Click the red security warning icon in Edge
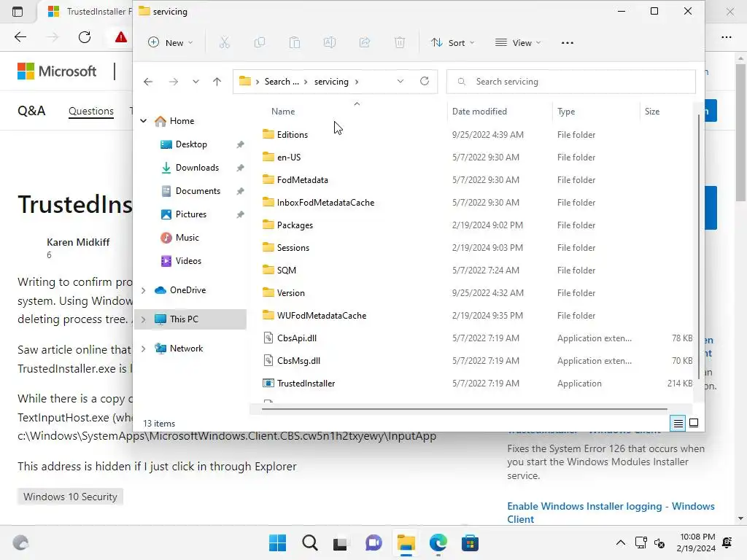 click(121, 37)
